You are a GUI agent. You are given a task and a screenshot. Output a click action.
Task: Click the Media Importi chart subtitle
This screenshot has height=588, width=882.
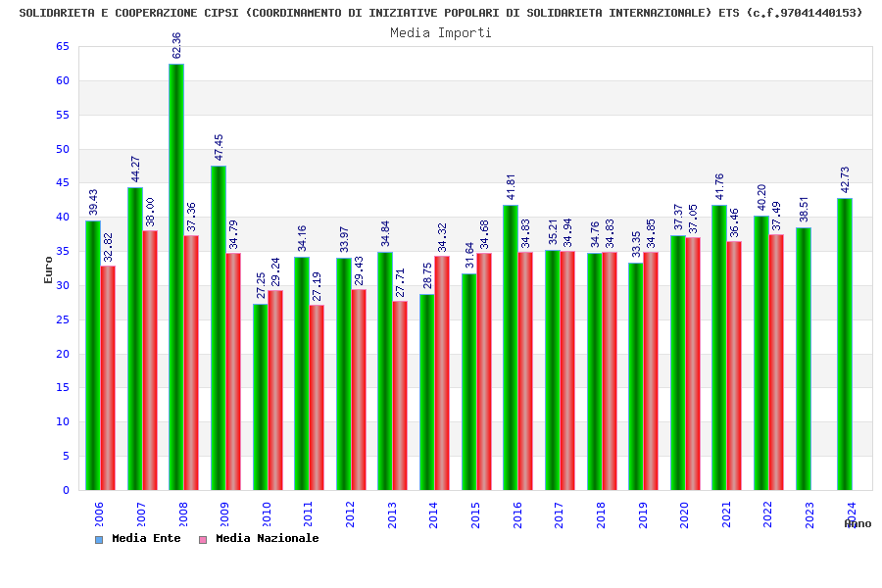tap(441, 32)
